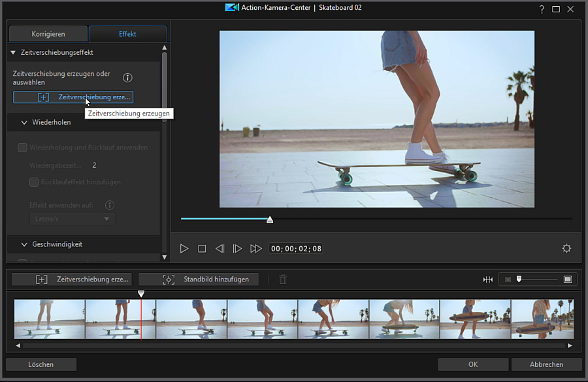Click the fit timeline width icon

tap(487, 279)
